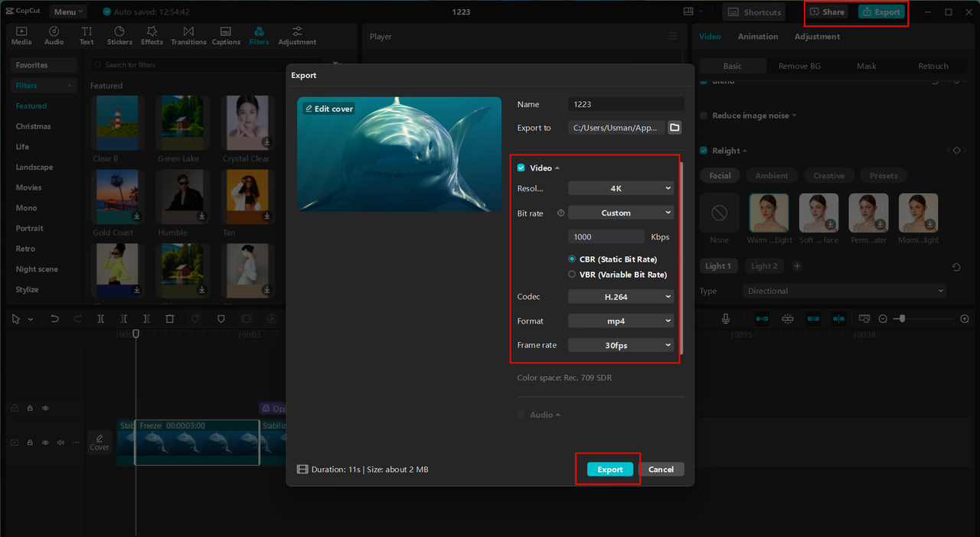The height and width of the screenshot is (537, 980).
Task: Click the Name input field containing 1223
Action: (x=626, y=105)
